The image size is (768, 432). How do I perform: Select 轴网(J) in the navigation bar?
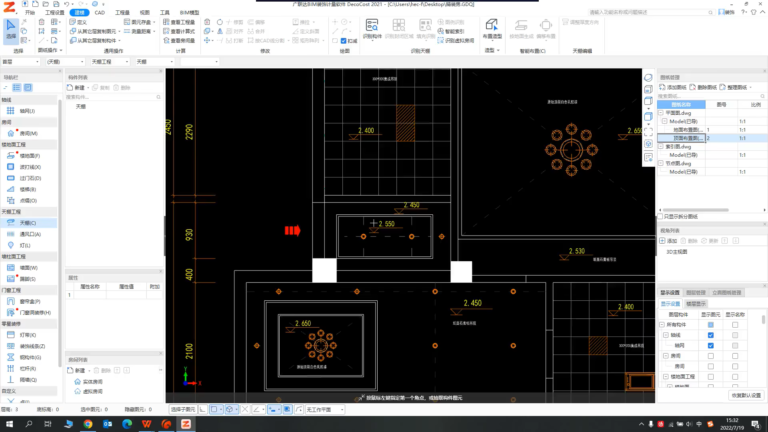pos(22,111)
